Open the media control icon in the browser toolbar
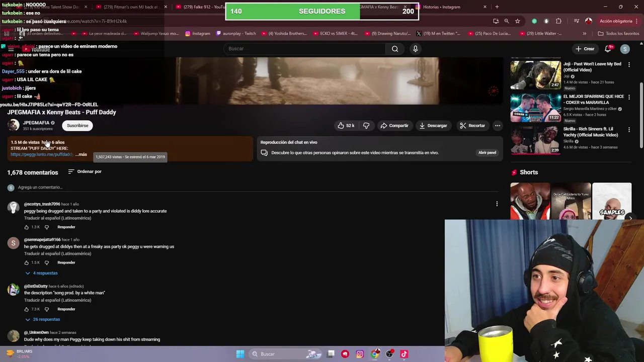 [577, 21]
